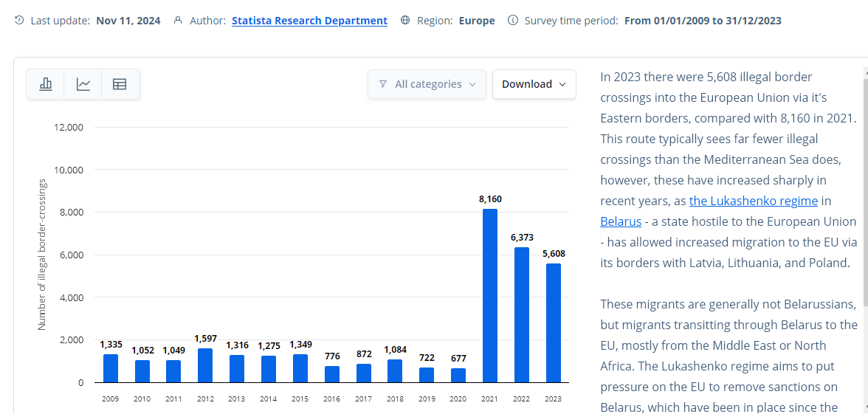868x414 pixels.
Task: Click the 12,000 y-axis label
Action: (x=69, y=127)
